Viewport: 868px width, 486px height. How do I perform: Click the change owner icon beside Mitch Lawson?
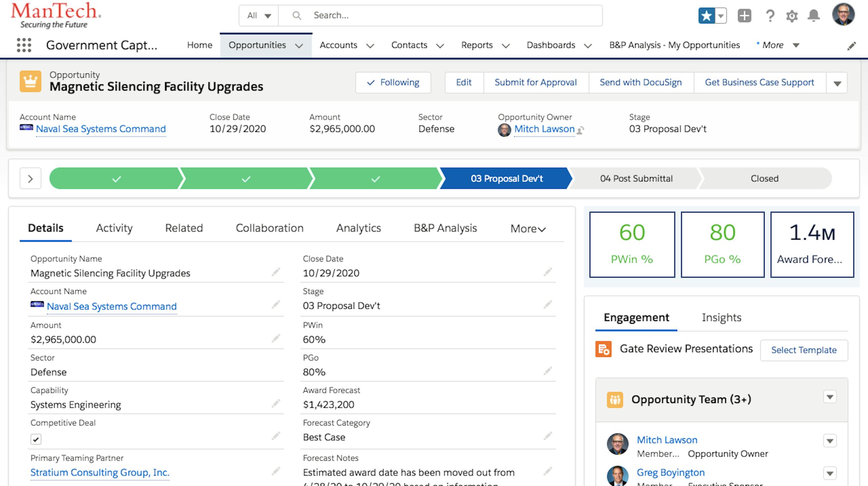pyautogui.click(x=580, y=130)
